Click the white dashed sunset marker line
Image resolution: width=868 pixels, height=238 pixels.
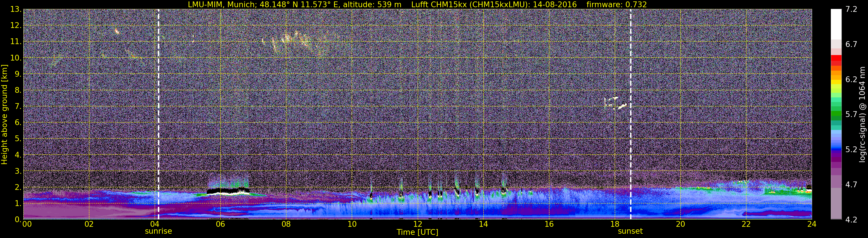pyautogui.click(x=630, y=114)
